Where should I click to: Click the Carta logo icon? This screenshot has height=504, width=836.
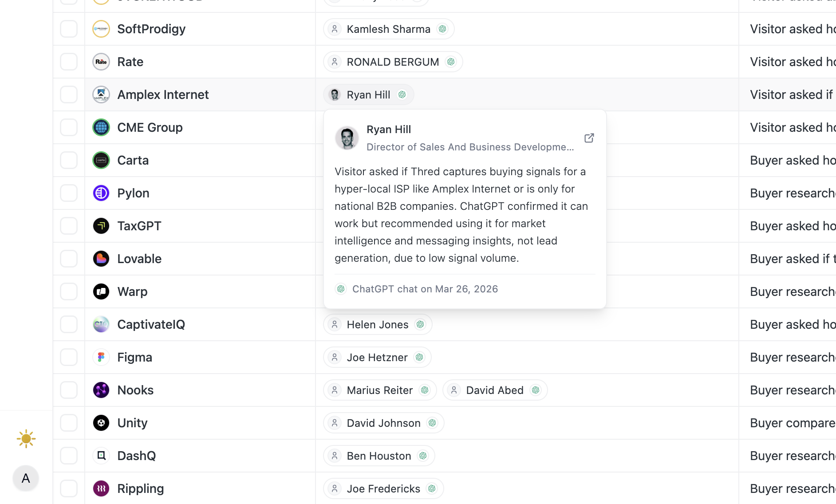pyautogui.click(x=101, y=160)
